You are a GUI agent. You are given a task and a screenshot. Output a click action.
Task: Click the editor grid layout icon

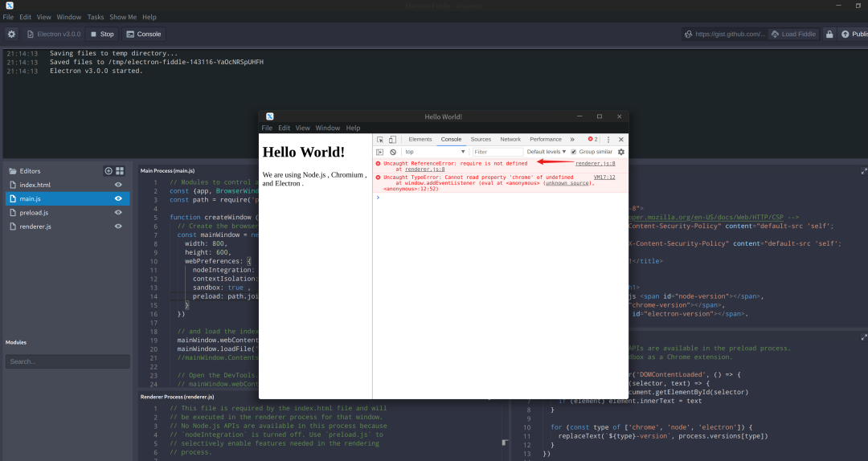coord(120,171)
